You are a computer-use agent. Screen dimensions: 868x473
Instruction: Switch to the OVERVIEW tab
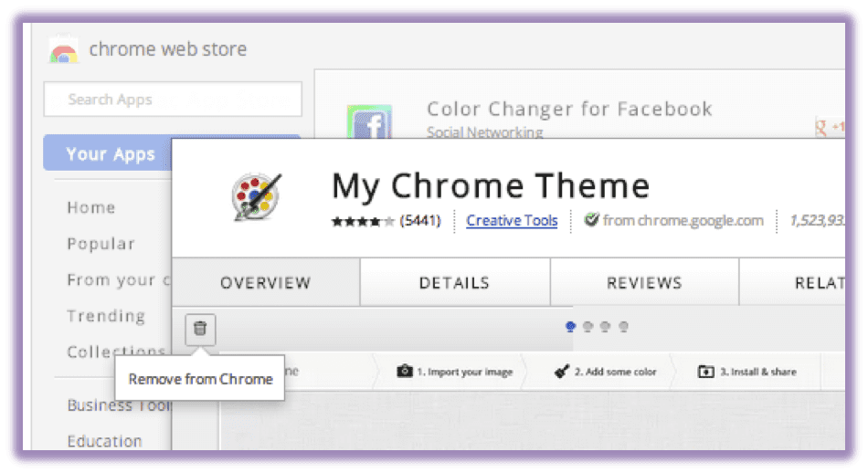pyautogui.click(x=266, y=282)
